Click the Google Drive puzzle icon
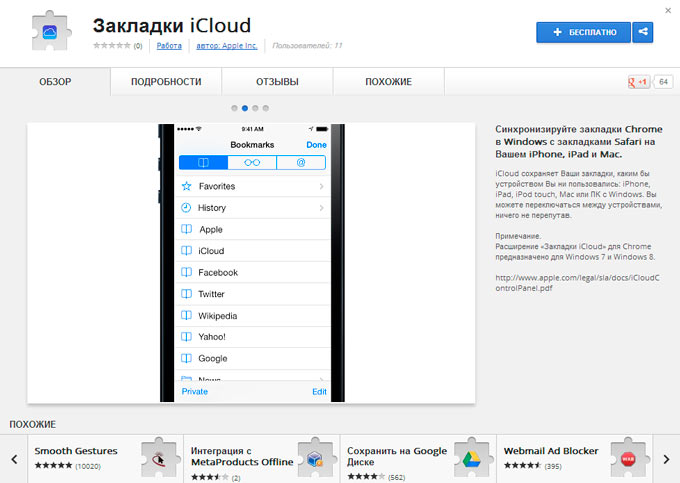 point(473,458)
